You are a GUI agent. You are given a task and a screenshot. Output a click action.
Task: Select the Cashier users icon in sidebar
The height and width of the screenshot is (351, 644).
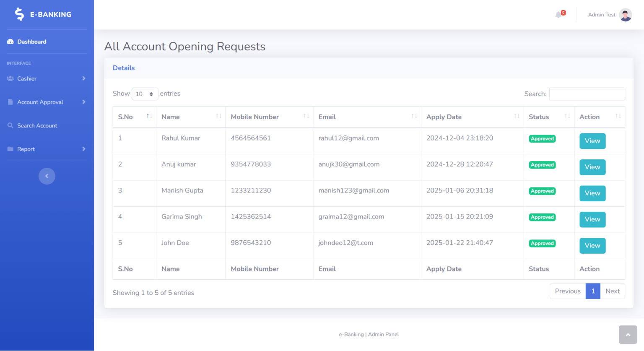10,78
